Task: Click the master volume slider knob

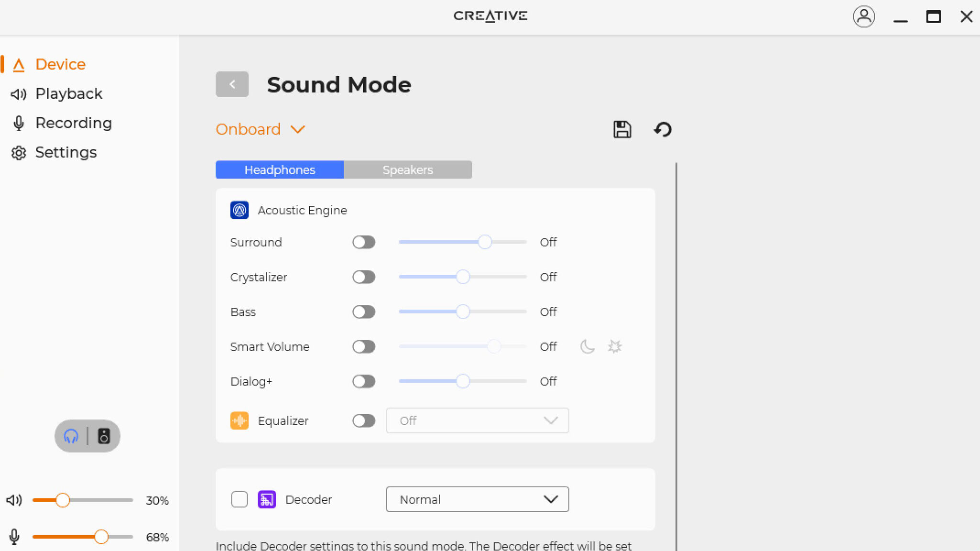Action: tap(63, 500)
